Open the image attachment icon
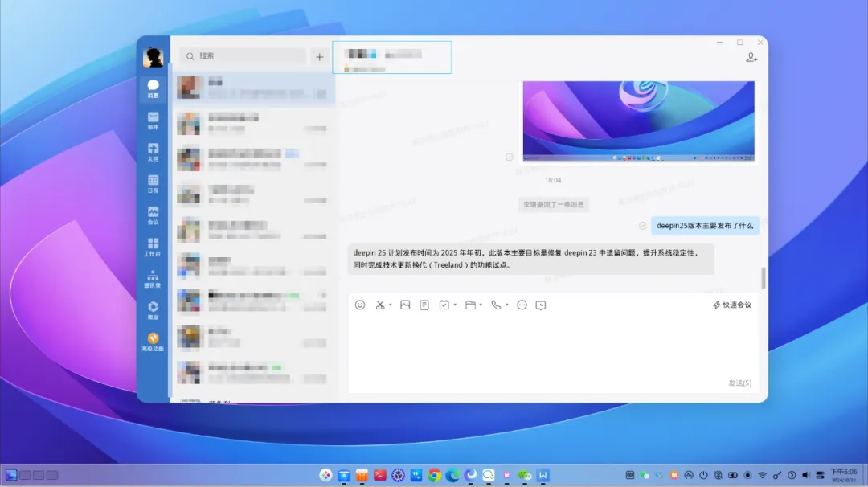The width and height of the screenshot is (868, 487). (x=405, y=305)
